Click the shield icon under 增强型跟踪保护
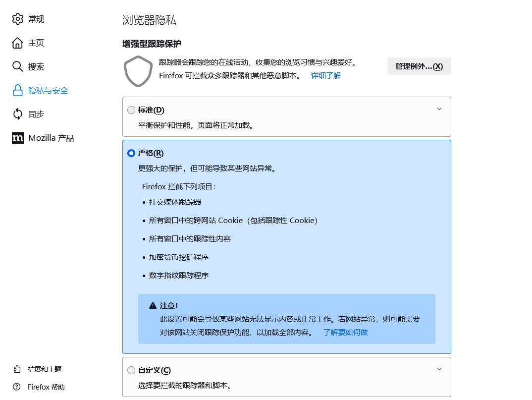Viewport: 532px width, 400px height. 138,71
